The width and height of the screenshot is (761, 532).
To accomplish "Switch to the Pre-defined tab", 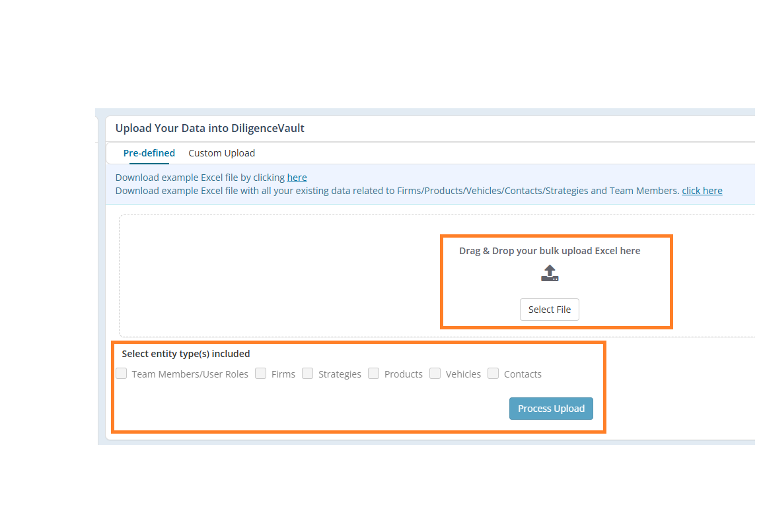I will pyautogui.click(x=149, y=153).
